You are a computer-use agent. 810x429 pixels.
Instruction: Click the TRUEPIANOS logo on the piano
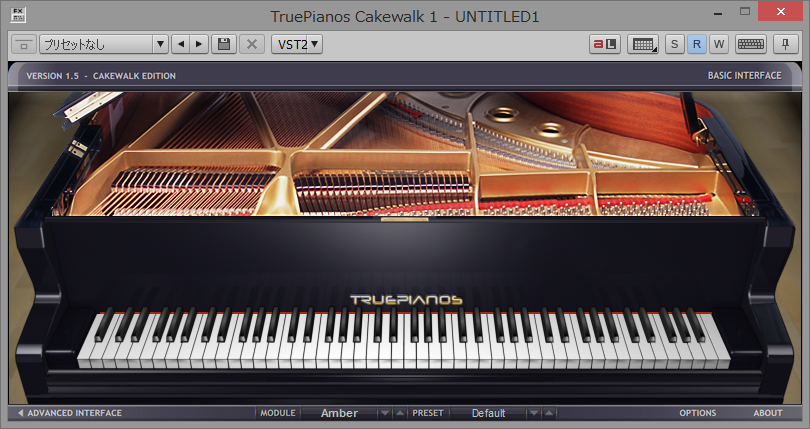406,300
